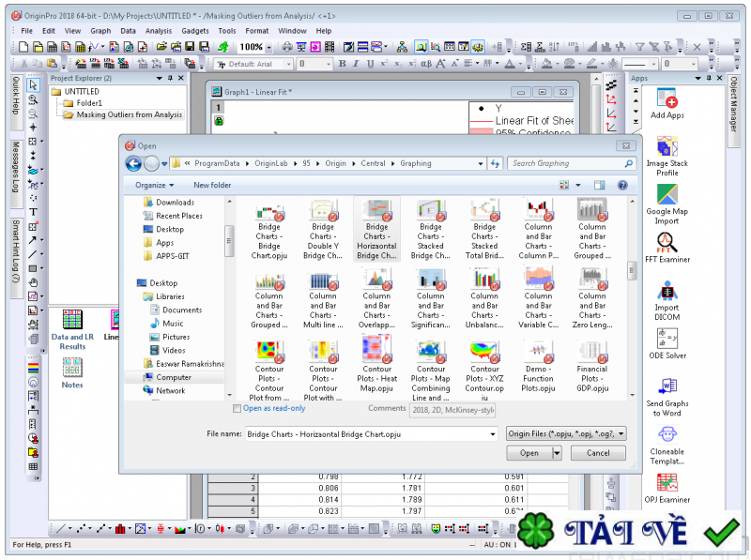751x560 pixels.
Task: Launch the FFT Examiner app
Action: 667,248
